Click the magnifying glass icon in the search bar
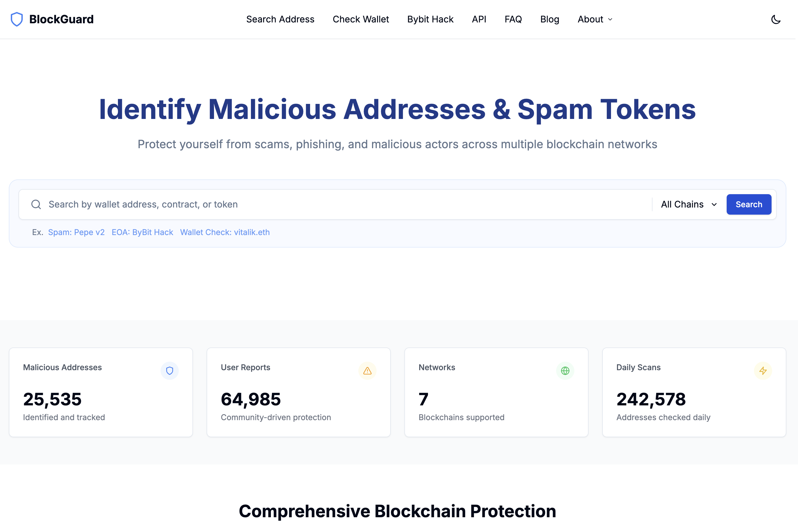The image size is (798, 532). (36, 204)
